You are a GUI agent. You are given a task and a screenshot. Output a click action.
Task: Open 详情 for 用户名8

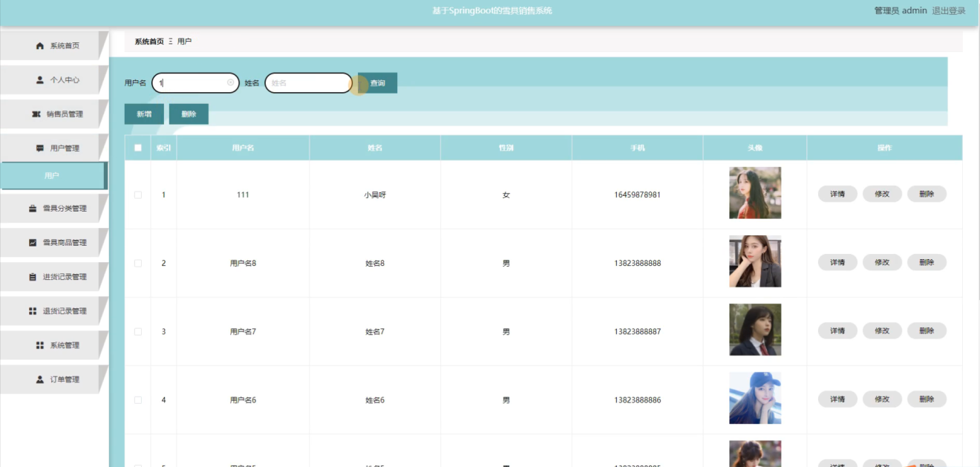click(837, 262)
